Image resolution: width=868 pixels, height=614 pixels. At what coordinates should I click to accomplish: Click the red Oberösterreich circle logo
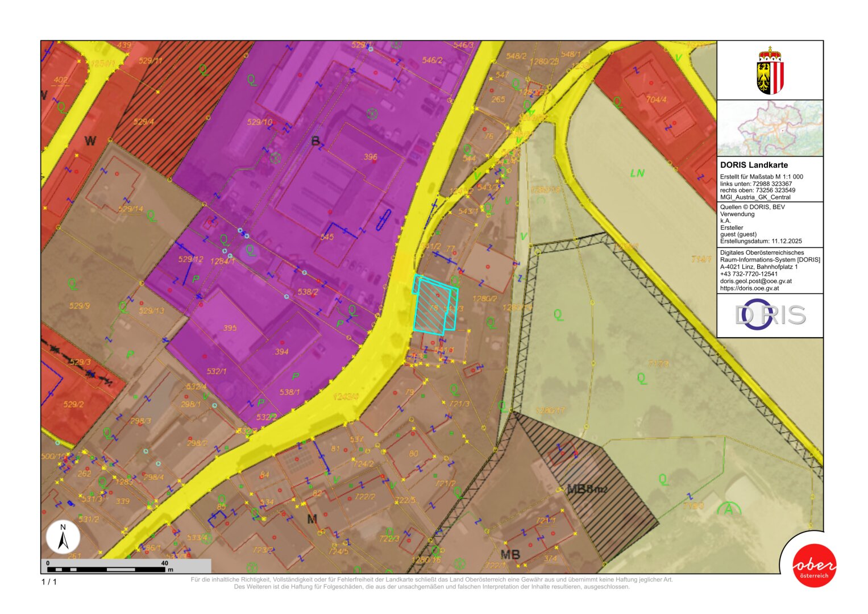[x=814, y=566]
